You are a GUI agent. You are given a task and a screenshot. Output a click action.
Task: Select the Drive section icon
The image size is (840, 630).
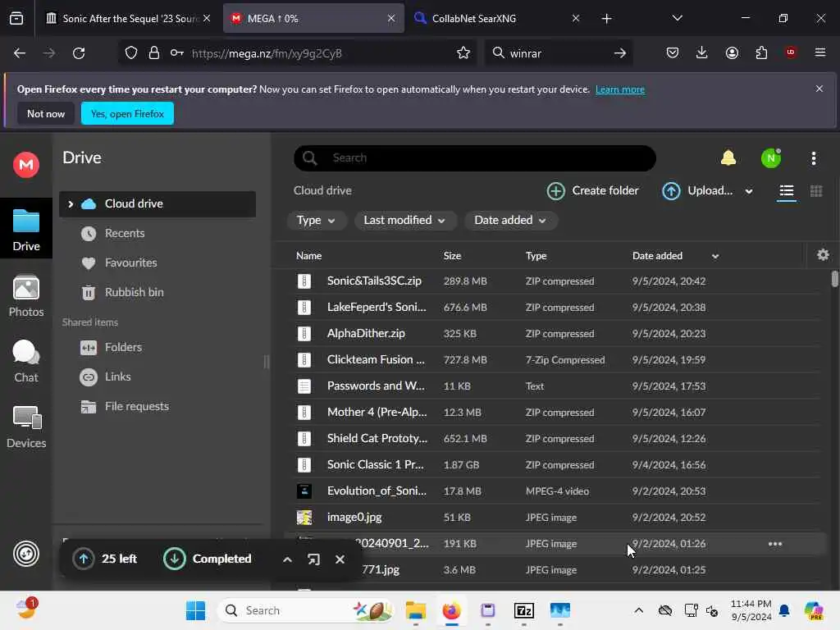25,230
